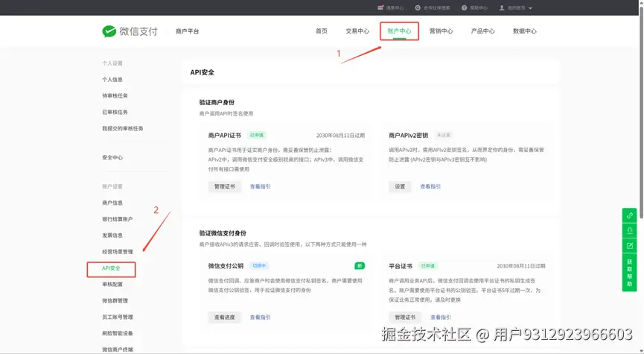Select the 账户中心 tab

point(399,31)
